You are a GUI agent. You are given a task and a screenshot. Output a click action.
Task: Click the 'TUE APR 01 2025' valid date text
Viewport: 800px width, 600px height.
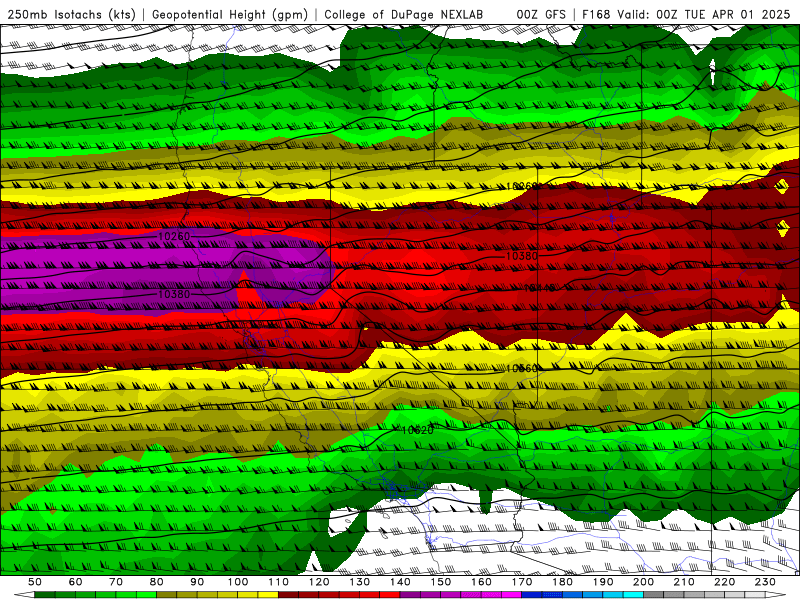click(737, 14)
